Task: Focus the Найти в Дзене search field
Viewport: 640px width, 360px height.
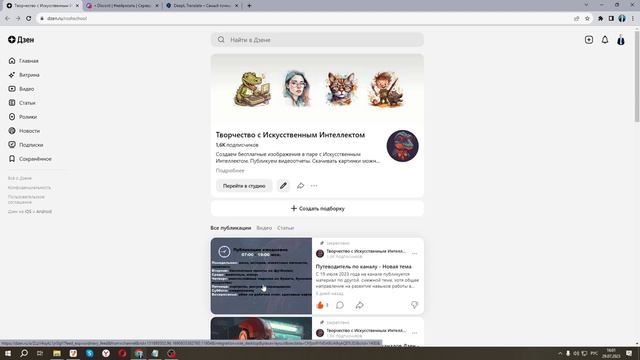Action: point(317,40)
